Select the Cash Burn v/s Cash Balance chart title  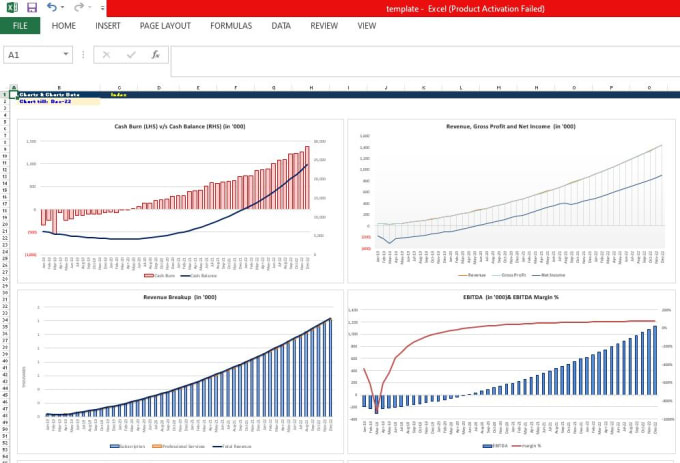click(x=180, y=127)
